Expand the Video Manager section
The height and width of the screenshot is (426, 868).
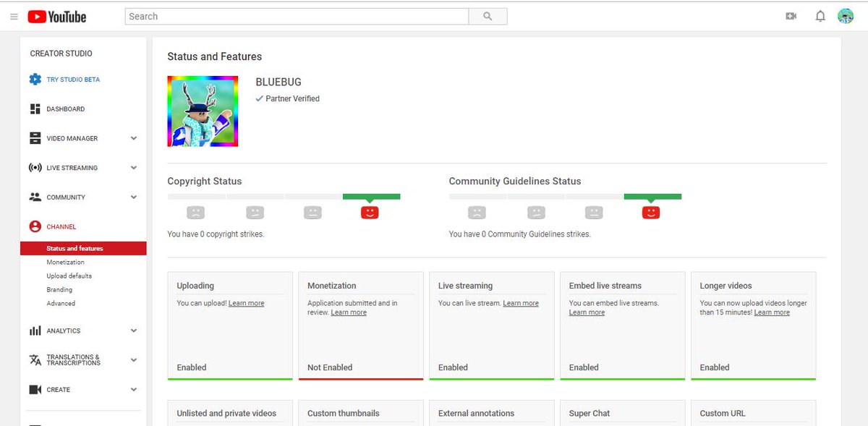tap(134, 138)
